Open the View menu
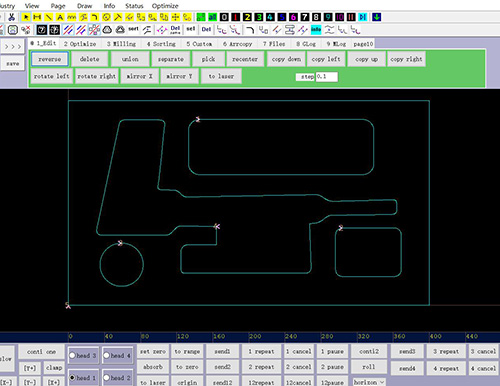The height and width of the screenshot is (386, 500). point(32,6)
